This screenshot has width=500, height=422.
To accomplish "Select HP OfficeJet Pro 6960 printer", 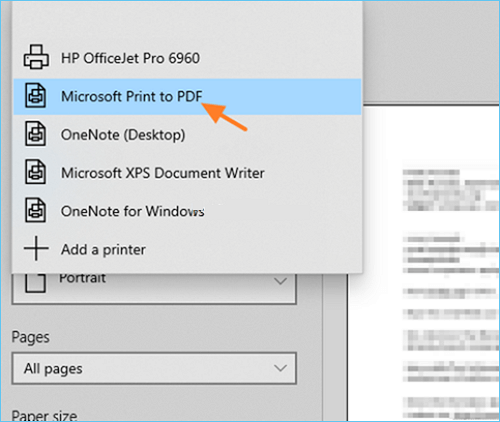I will click(187, 58).
